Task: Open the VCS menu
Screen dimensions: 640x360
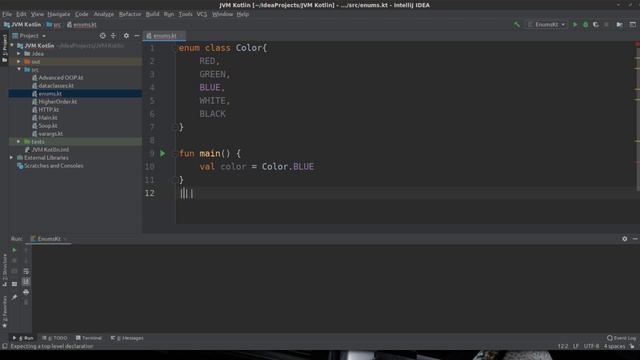Action: click(x=202, y=14)
